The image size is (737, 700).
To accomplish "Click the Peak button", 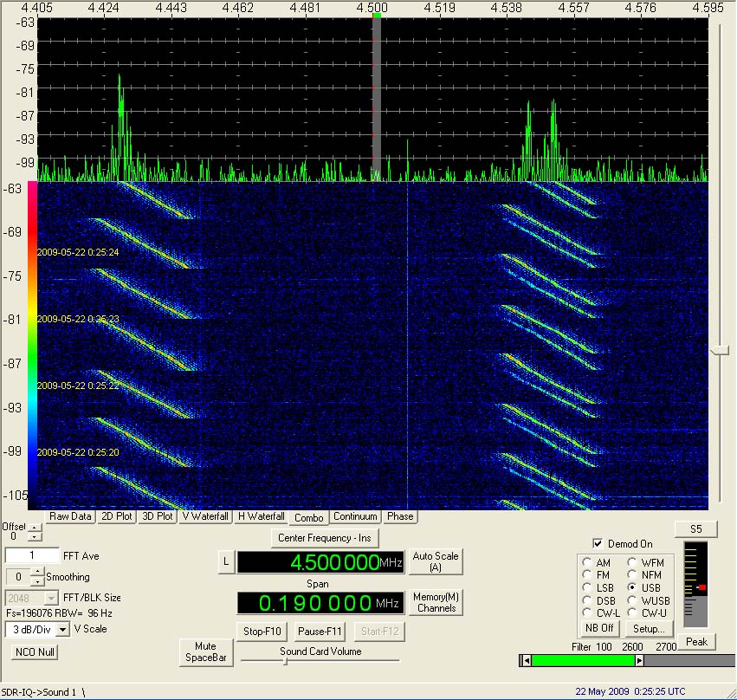I will pos(696,642).
